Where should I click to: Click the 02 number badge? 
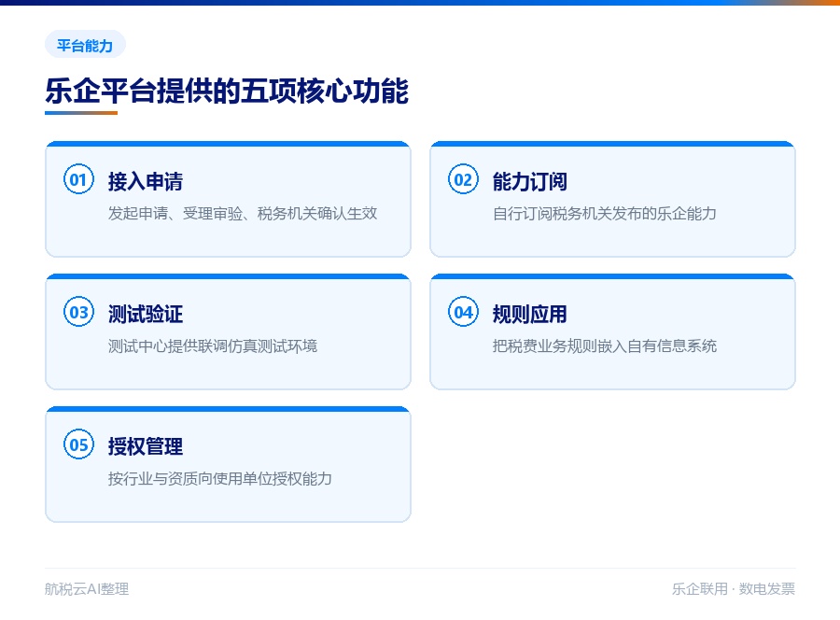coord(463,179)
